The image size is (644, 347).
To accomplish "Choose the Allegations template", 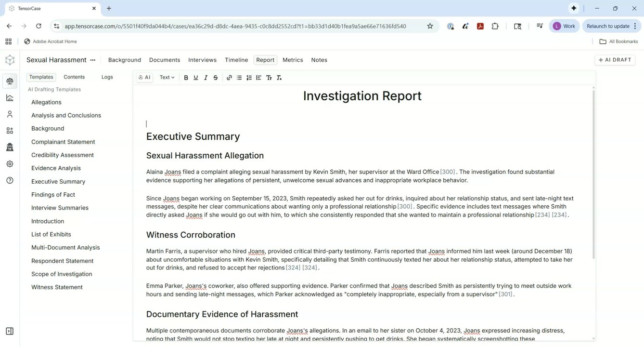I will [x=46, y=102].
